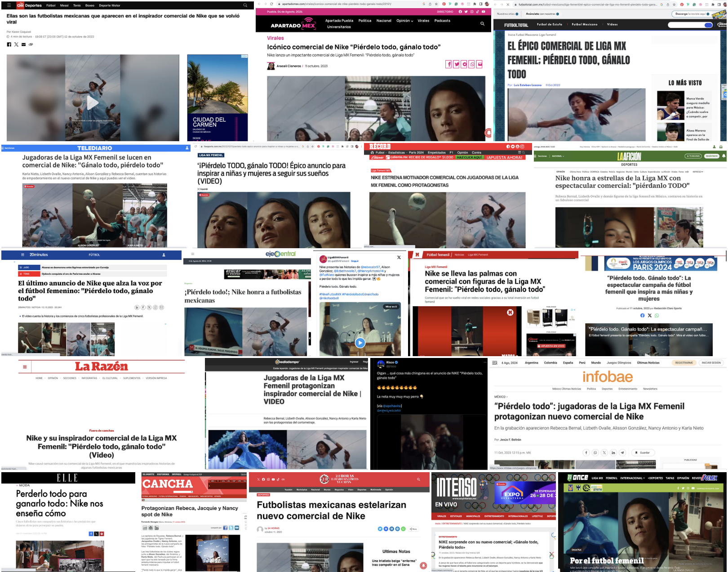Open the Videos tab on Futbol Total
Image resolution: width=728 pixels, height=572 pixels.
pyautogui.click(x=612, y=24)
